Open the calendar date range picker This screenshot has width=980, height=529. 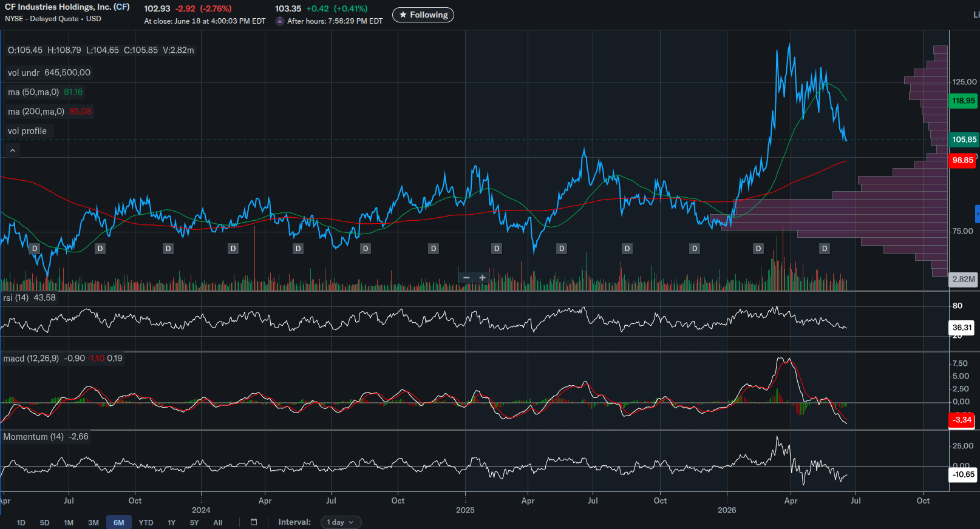coord(254,522)
